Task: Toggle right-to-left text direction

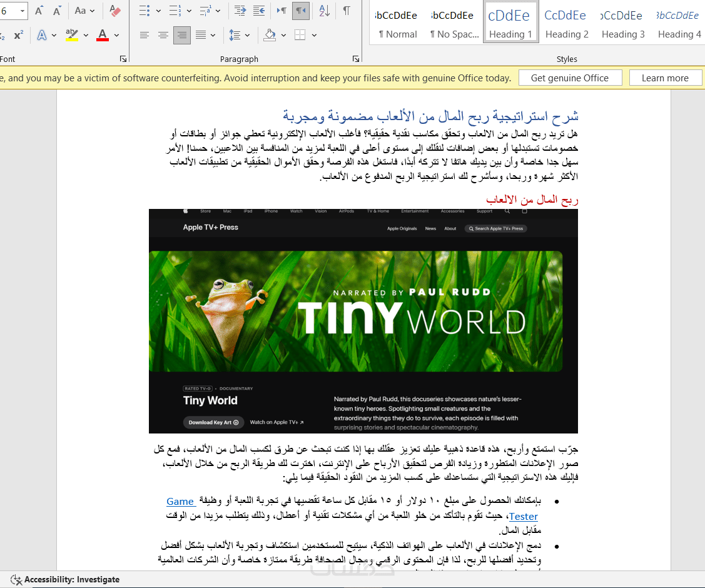Action: tap(301, 11)
